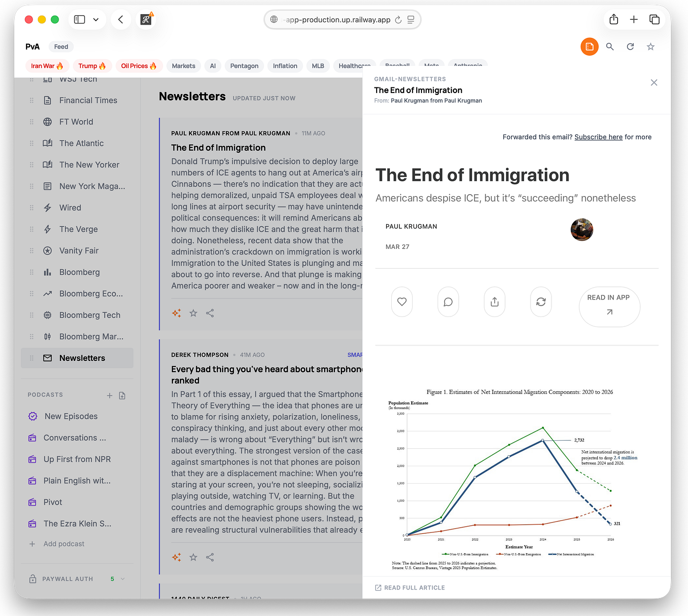The height and width of the screenshot is (616, 688).
Task: Click the Add podcast entry
Action: pos(57,544)
